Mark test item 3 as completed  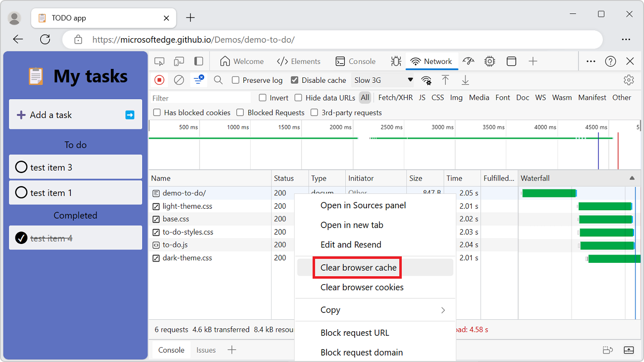(x=21, y=167)
